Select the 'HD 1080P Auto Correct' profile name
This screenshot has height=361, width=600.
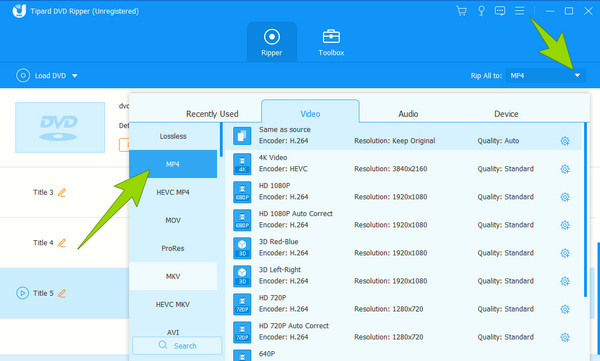(295, 213)
